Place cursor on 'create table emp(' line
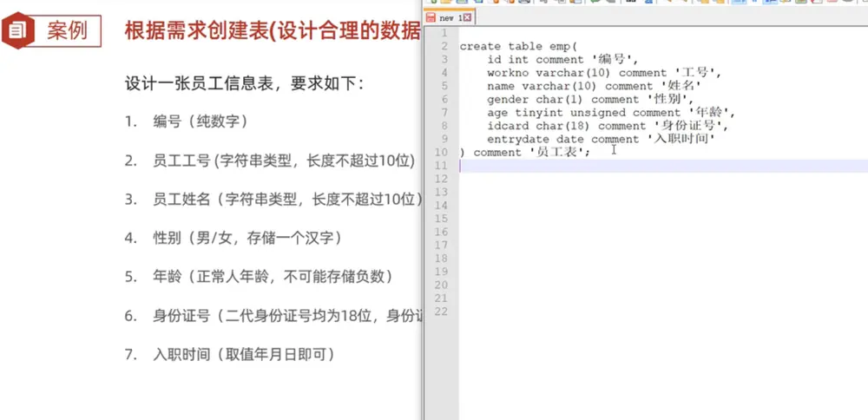This screenshot has height=420, width=868. pyautogui.click(x=518, y=47)
